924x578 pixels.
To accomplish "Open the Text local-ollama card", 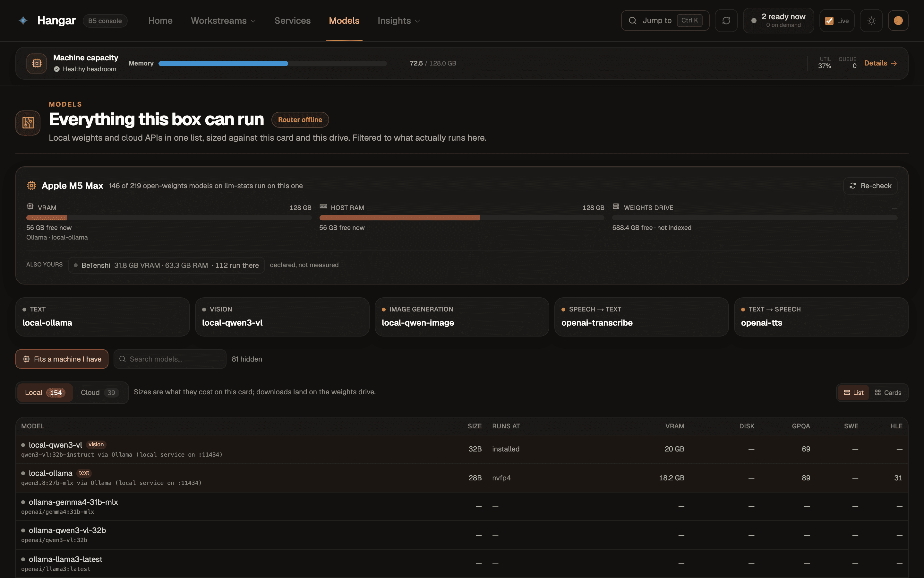I will 103,317.
